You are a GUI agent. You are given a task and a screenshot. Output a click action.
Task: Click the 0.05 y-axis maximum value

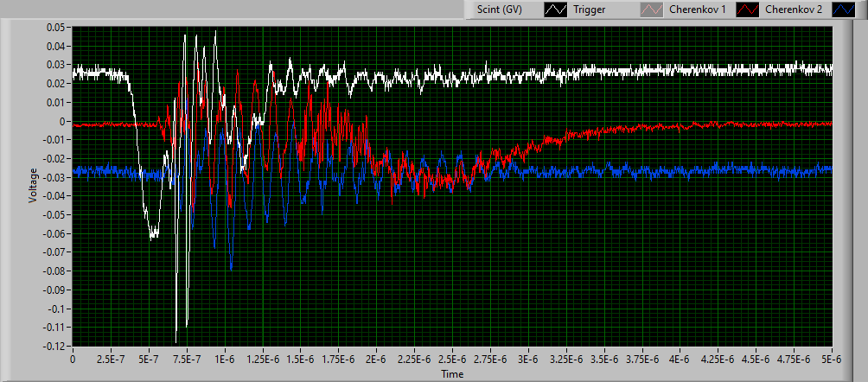pyautogui.click(x=57, y=27)
